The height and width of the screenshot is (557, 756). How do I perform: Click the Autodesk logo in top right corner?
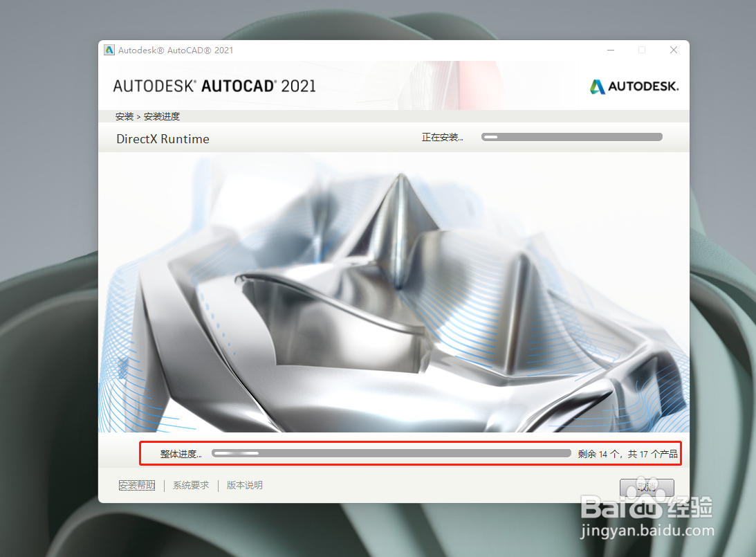point(634,86)
